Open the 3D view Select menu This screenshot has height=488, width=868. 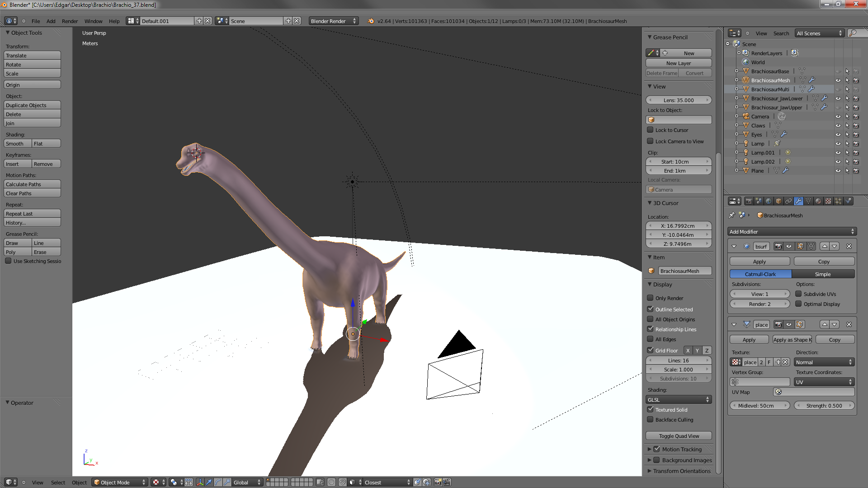click(58, 482)
